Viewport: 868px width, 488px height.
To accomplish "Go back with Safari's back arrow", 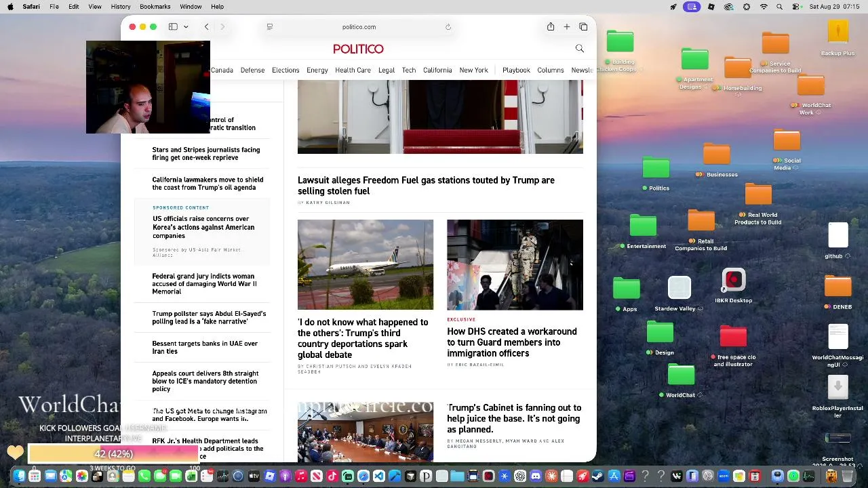I will click(x=206, y=27).
